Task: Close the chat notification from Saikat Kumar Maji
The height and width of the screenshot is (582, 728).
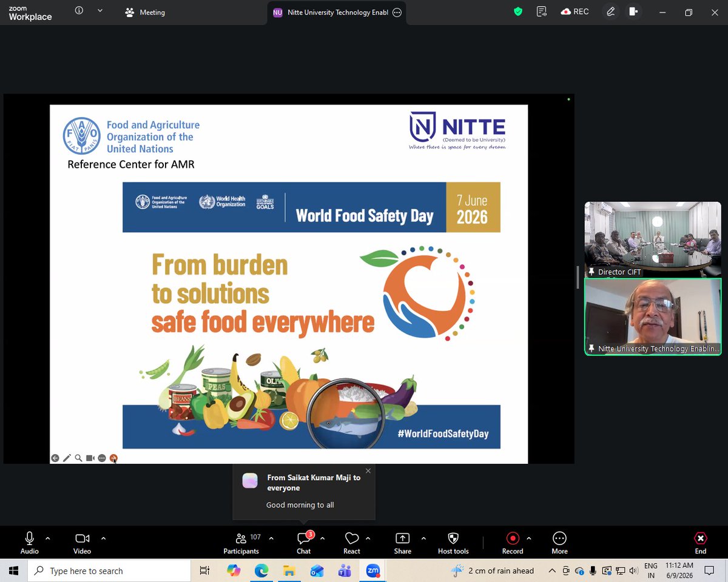Action: tap(368, 471)
